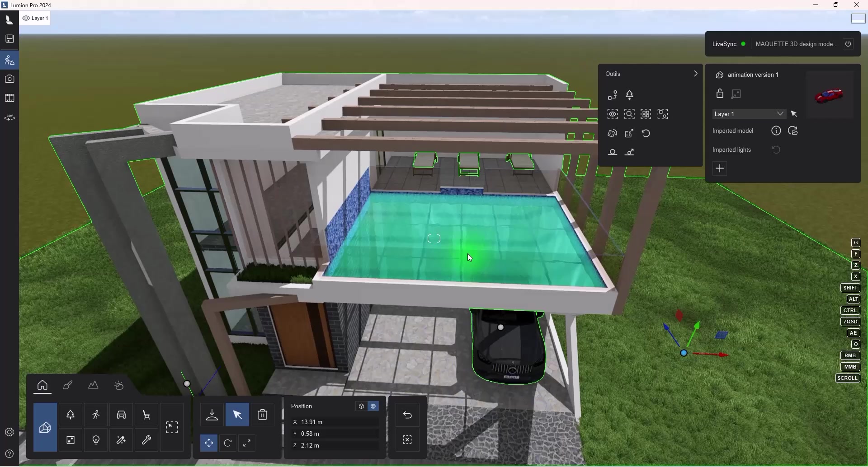Select the Weather sun tab

(x=119, y=386)
